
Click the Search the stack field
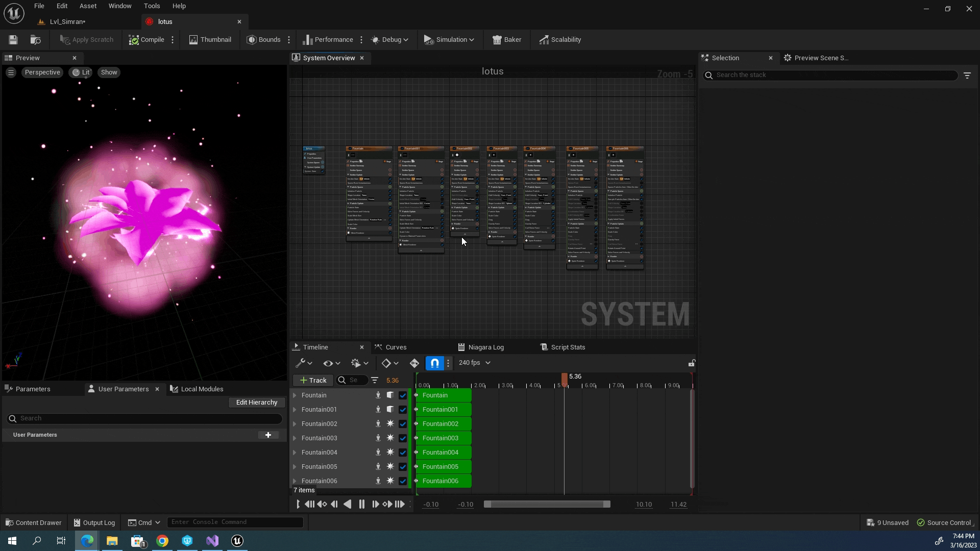[x=830, y=76]
